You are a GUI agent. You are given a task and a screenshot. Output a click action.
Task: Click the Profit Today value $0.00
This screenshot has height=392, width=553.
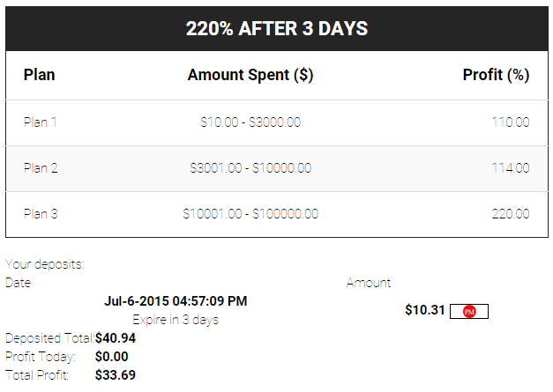point(112,357)
